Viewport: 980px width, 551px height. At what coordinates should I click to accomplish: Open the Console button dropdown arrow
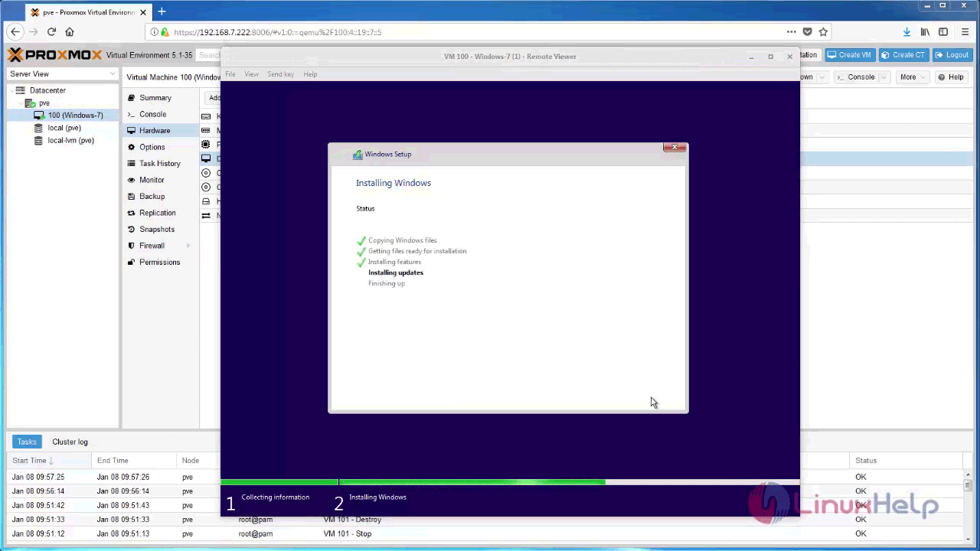point(884,77)
